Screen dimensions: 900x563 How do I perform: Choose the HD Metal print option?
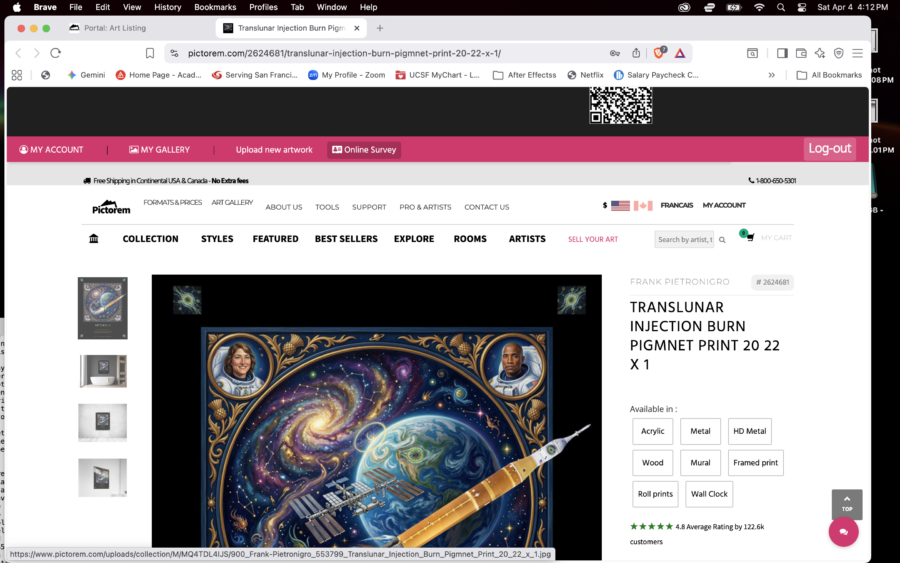tap(749, 431)
